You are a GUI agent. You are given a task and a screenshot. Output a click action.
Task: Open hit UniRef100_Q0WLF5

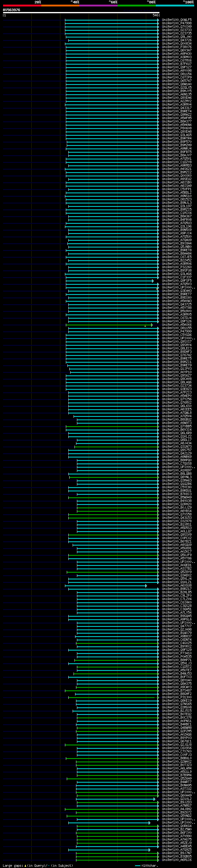(x=177, y=20)
